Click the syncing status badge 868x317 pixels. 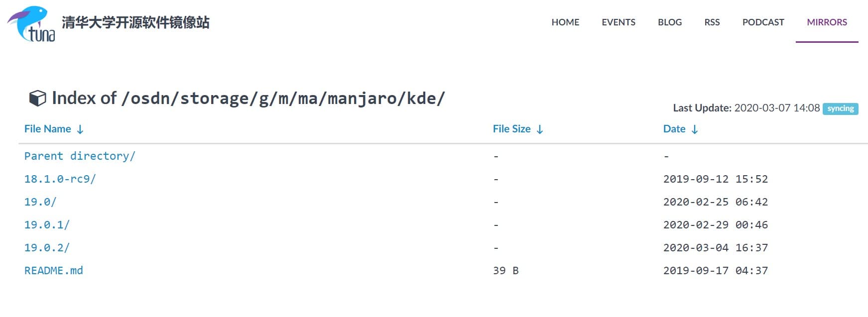[x=840, y=108]
